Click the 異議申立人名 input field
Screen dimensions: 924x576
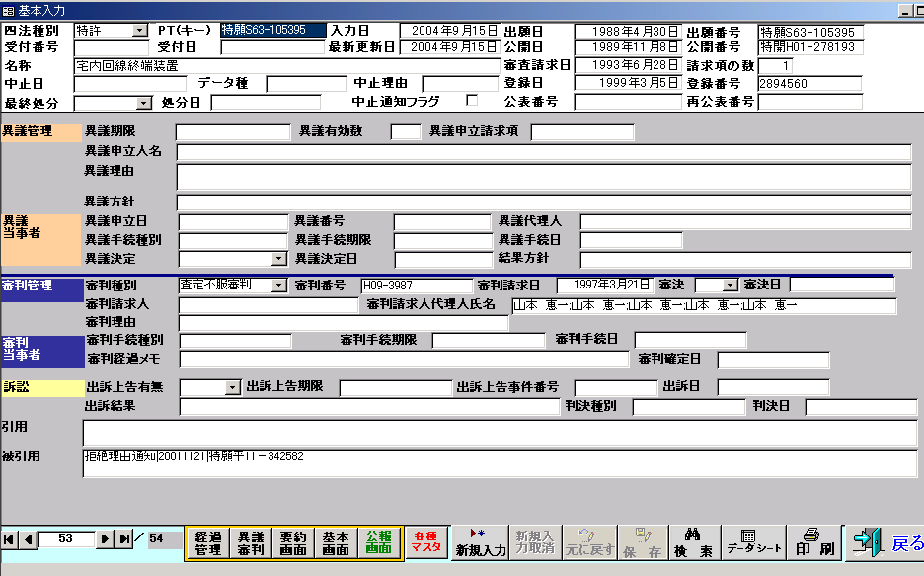[543, 152]
